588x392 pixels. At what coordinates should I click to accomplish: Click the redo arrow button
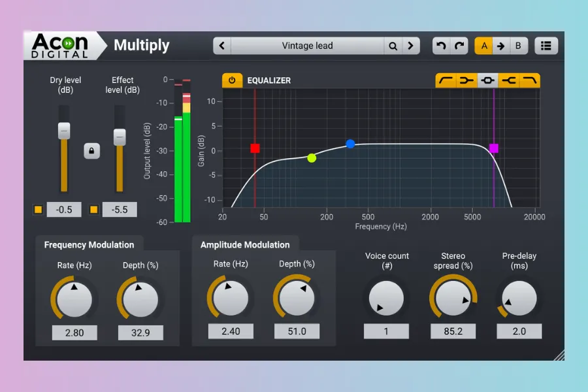point(459,46)
